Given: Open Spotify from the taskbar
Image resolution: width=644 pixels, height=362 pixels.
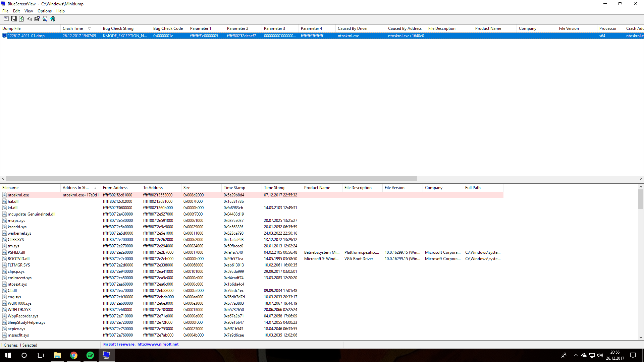Looking at the screenshot, I should [x=90, y=355].
